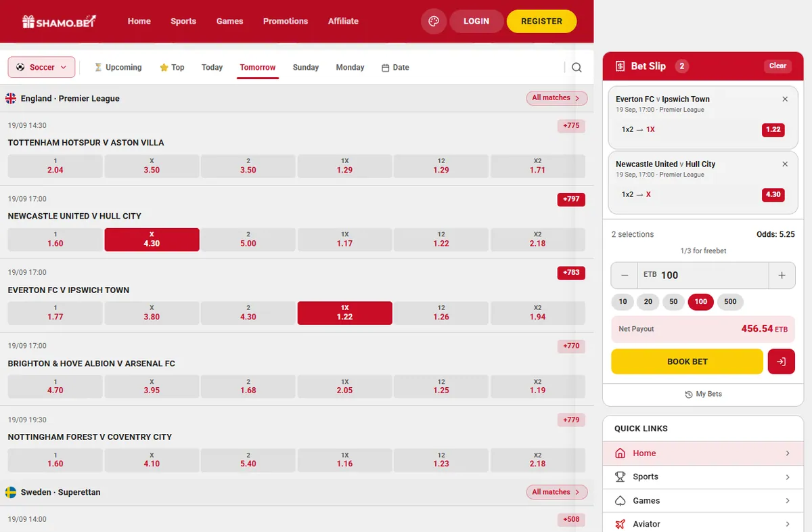812x532 pixels.
Task: Click the Games spade icon in Quick Links
Action: 620,501
